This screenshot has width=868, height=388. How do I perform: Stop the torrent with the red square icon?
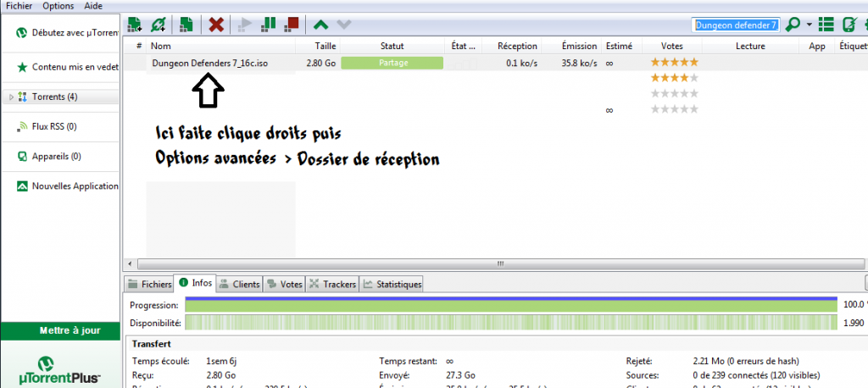pos(292,25)
